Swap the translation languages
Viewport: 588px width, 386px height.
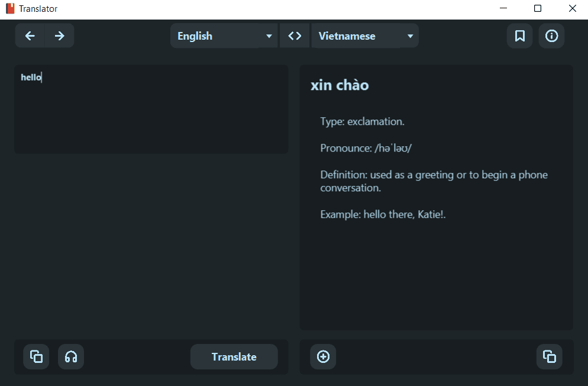click(295, 36)
